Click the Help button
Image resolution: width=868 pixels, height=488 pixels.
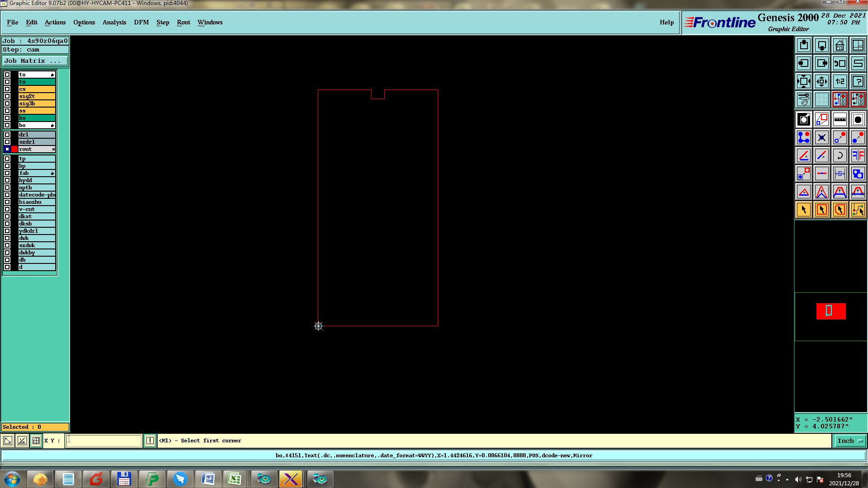pos(666,22)
